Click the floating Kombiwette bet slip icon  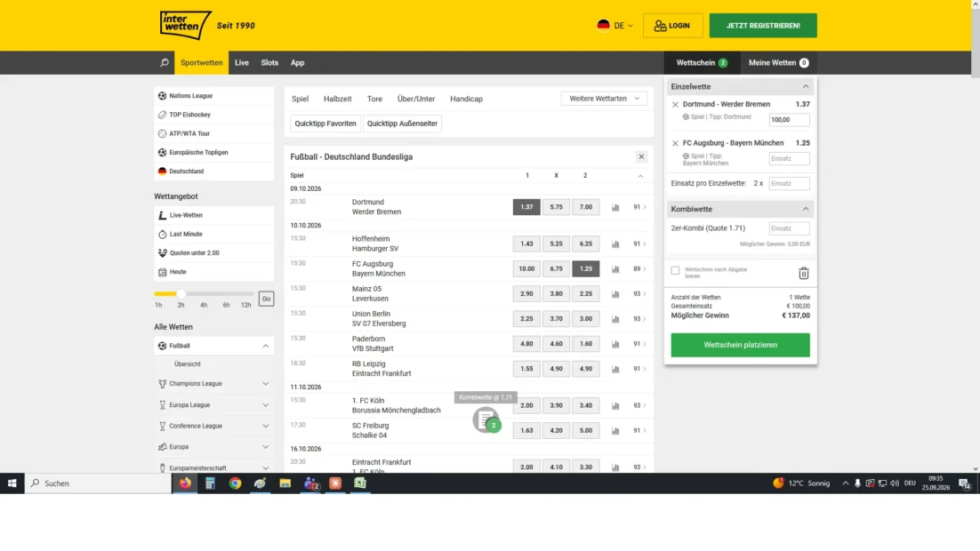[x=486, y=419]
